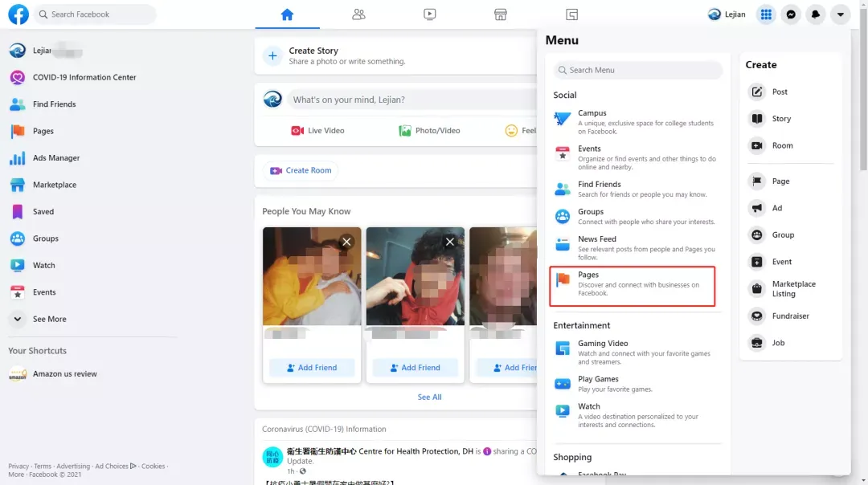Open COVID-19 Information Center in sidebar

coord(84,77)
